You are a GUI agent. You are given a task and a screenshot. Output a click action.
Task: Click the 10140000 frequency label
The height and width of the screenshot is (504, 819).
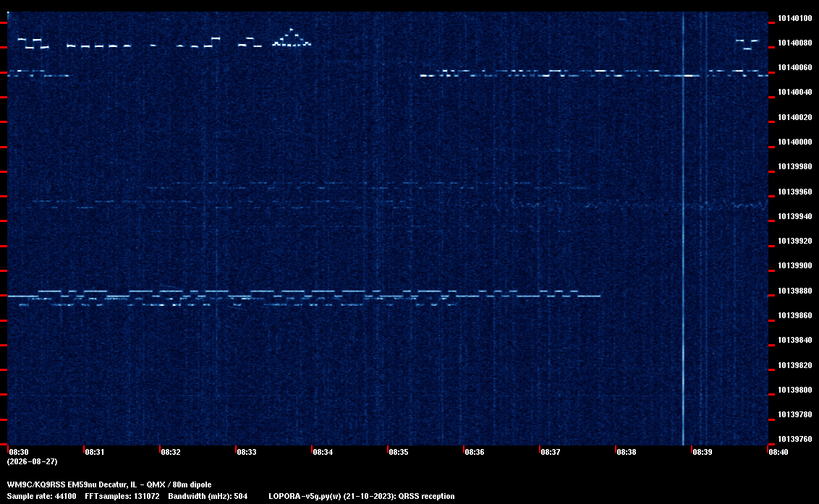[x=795, y=142]
